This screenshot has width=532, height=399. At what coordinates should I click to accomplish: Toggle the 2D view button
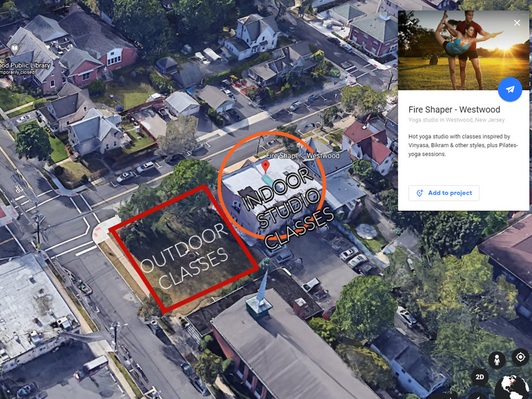click(479, 377)
